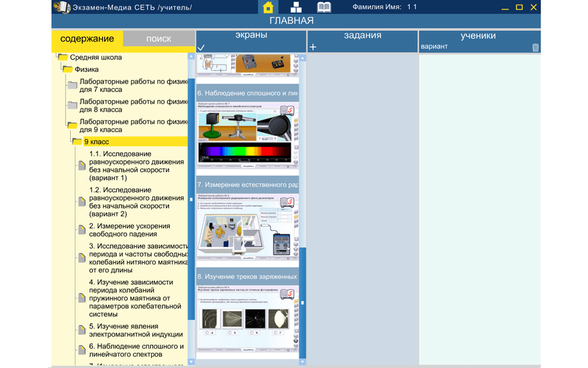This screenshot has width=588, height=368.
Task: Click document icon of lab 1.2 вариант 2
Action: [82, 201]
